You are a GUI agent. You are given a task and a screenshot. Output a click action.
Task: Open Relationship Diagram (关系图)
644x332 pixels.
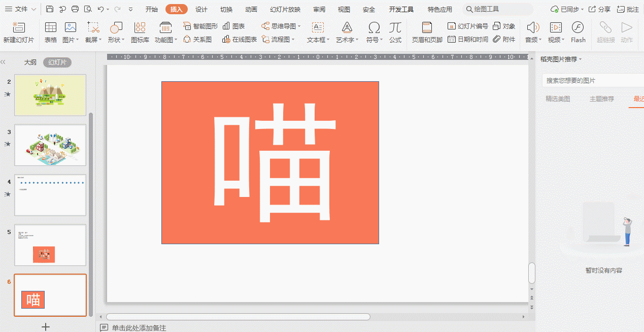pos(198,39)
